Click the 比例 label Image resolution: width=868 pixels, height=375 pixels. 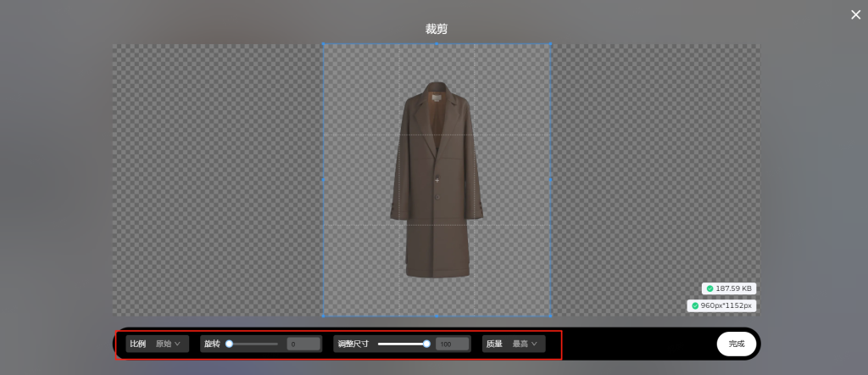pyautogui.click(x=138, y=344)
